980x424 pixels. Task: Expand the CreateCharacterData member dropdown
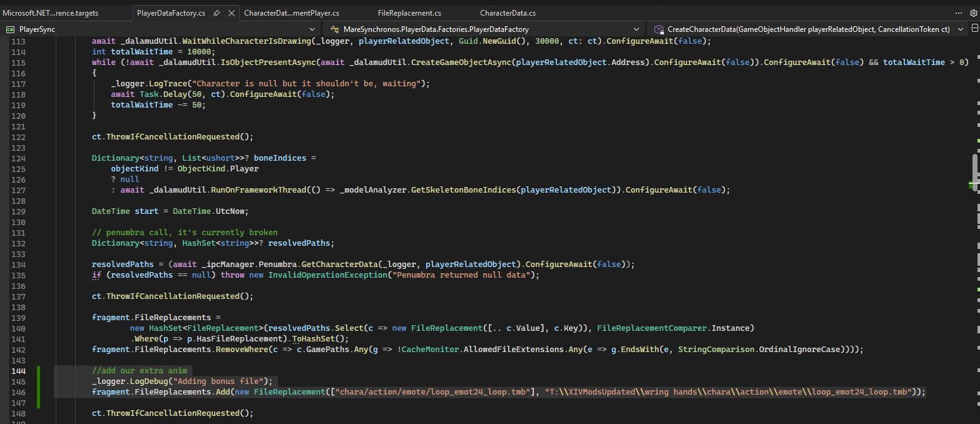pyautogui.click(x=962, y=29)
